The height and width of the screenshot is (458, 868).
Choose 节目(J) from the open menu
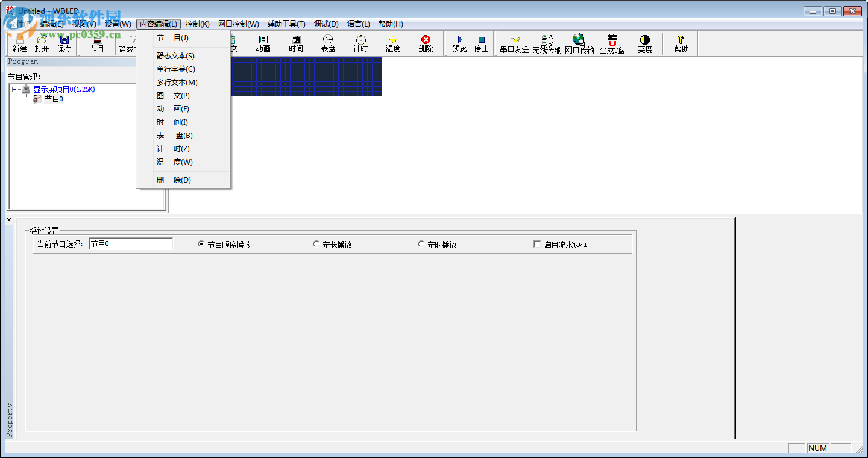click(184, 38)
